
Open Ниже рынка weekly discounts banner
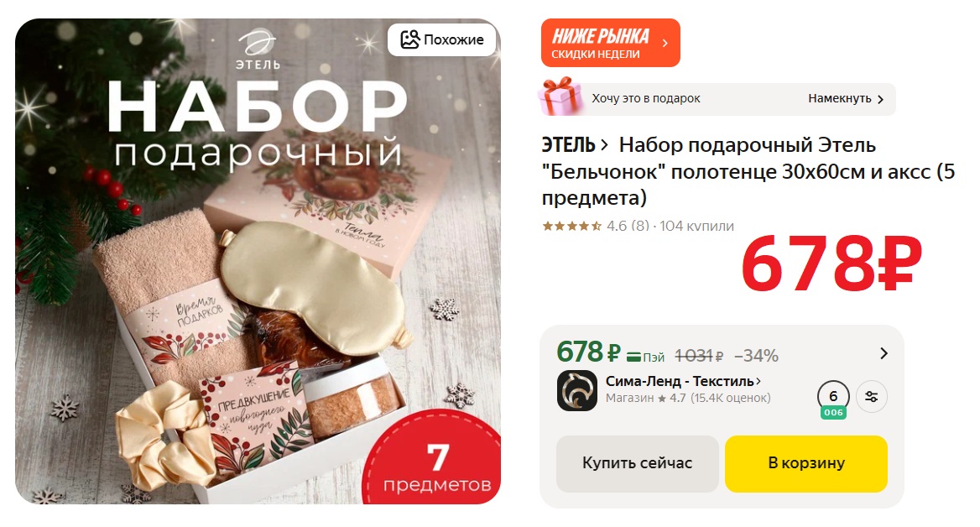(x=611, y=43)
